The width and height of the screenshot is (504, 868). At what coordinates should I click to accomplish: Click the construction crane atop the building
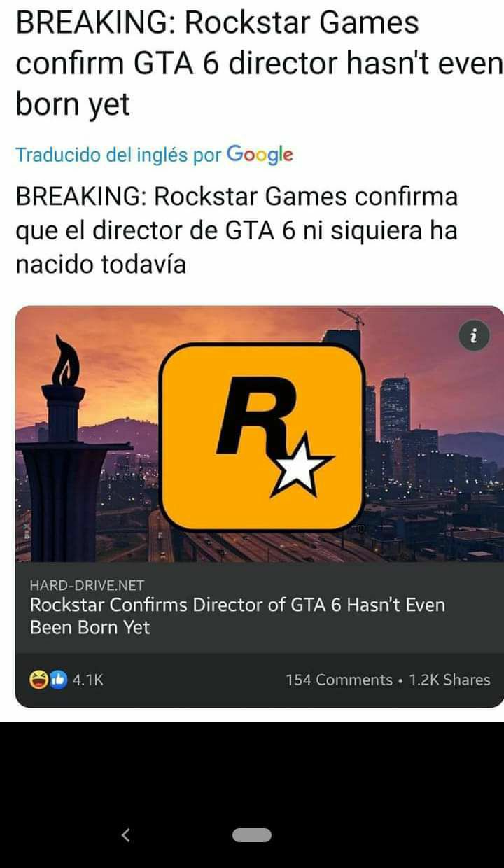pos(351,317)
